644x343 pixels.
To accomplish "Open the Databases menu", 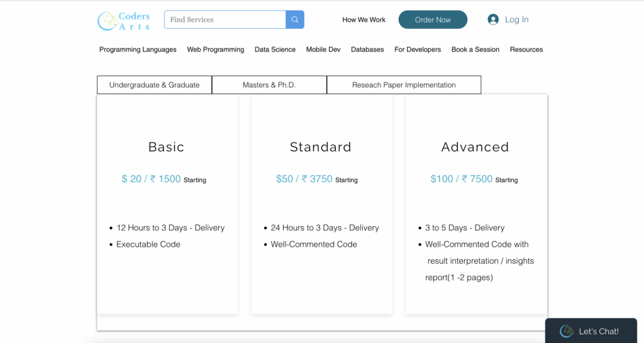I will (367, 50).
